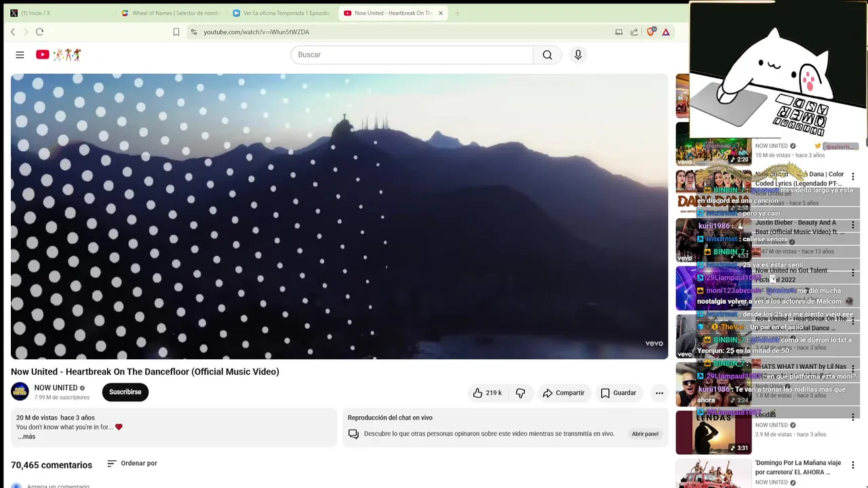Open Brave Shields lion icon
The width and height of the screenshot is (868, 488).
pyautogui.click(x=651, y=32)
